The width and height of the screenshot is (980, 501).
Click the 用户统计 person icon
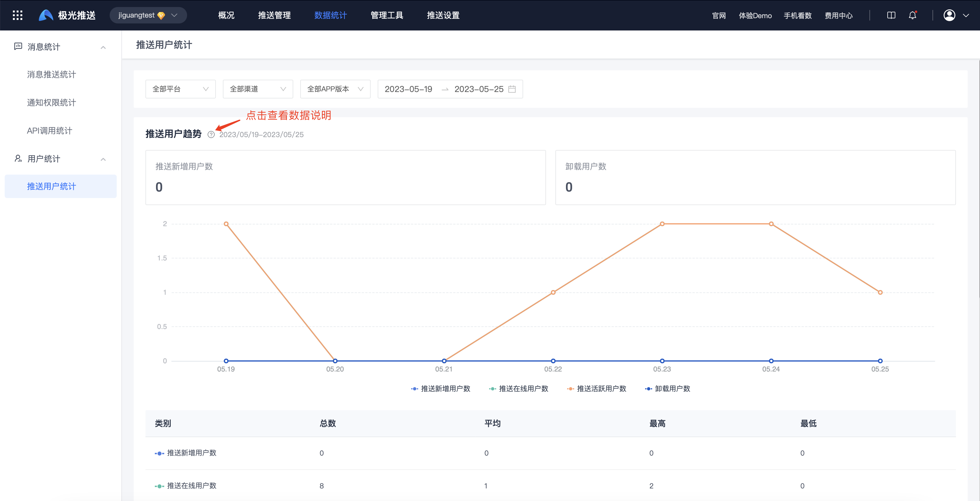click(x=18, y=159)
